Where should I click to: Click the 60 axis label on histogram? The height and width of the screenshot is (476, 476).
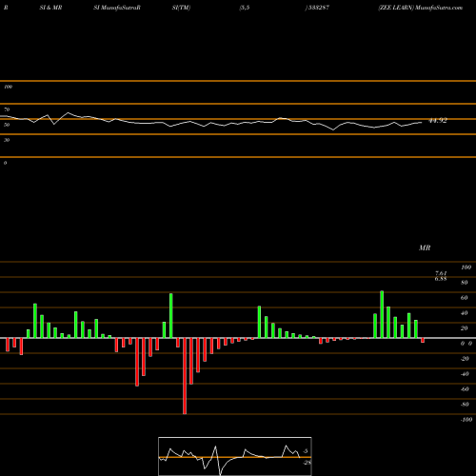465,298
